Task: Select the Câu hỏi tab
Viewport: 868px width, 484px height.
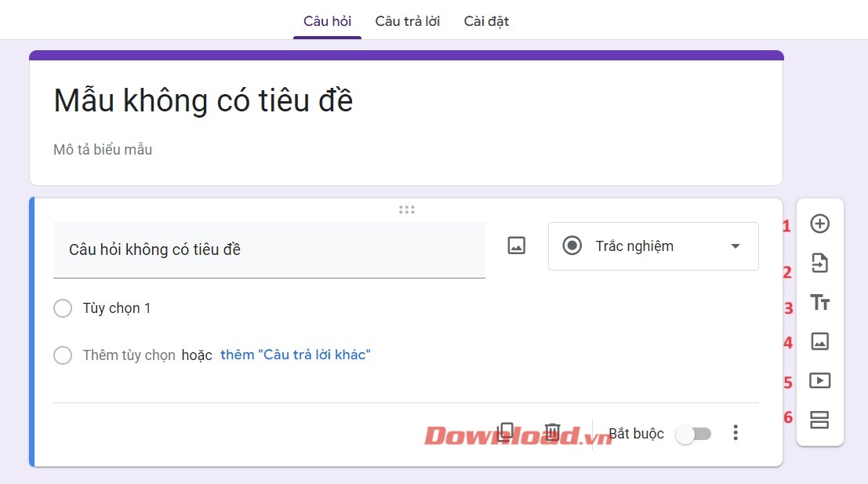Action: click(327, 21)
